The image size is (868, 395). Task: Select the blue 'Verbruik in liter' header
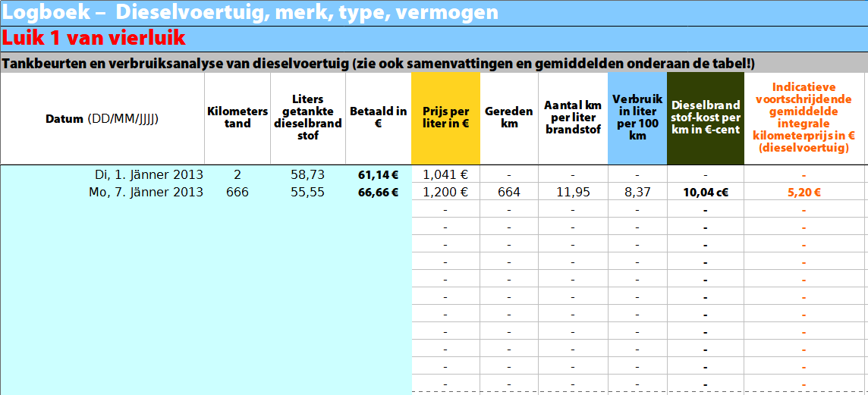point(637,119)
